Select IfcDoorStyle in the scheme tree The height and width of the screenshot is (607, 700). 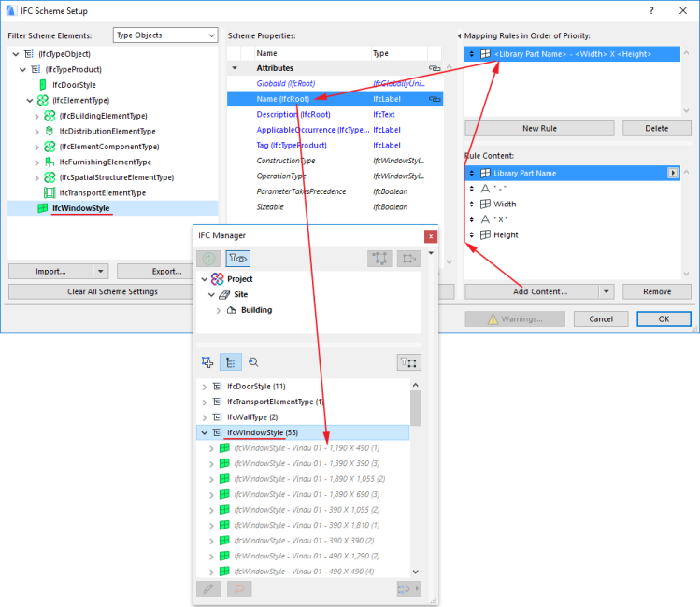click(x=74, y=85)
